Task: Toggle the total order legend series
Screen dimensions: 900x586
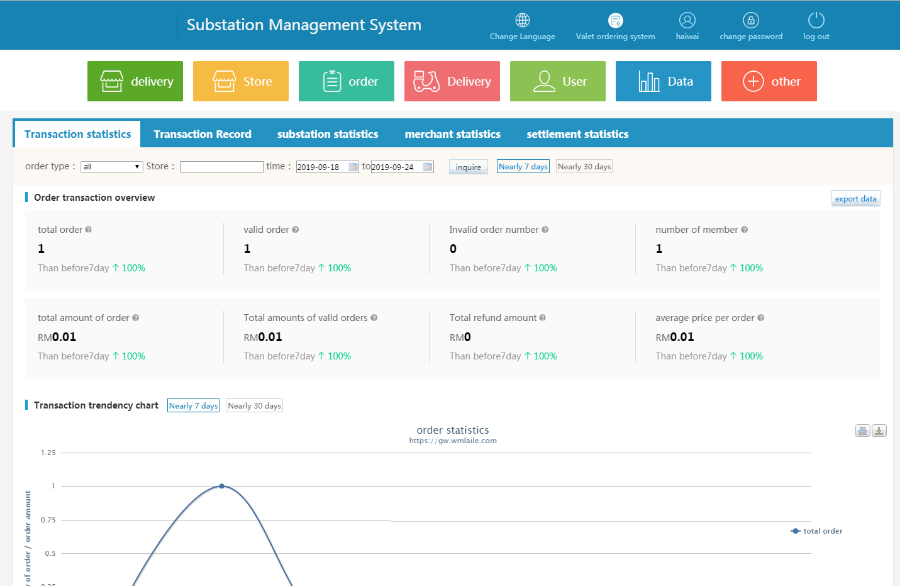Action: [x=816, y=531]
